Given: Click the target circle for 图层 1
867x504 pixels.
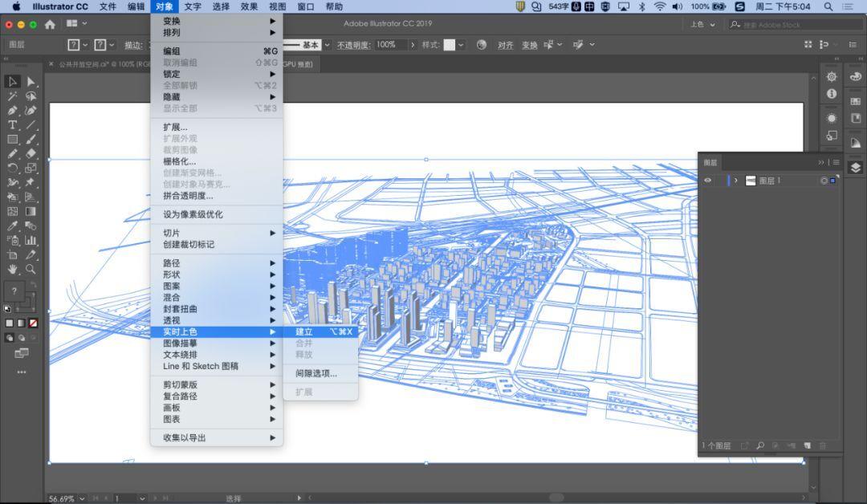Looking at the screenshot, I should [x=824, y=181].
